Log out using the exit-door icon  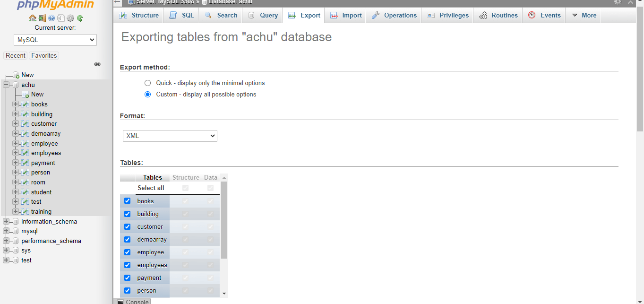42,18
